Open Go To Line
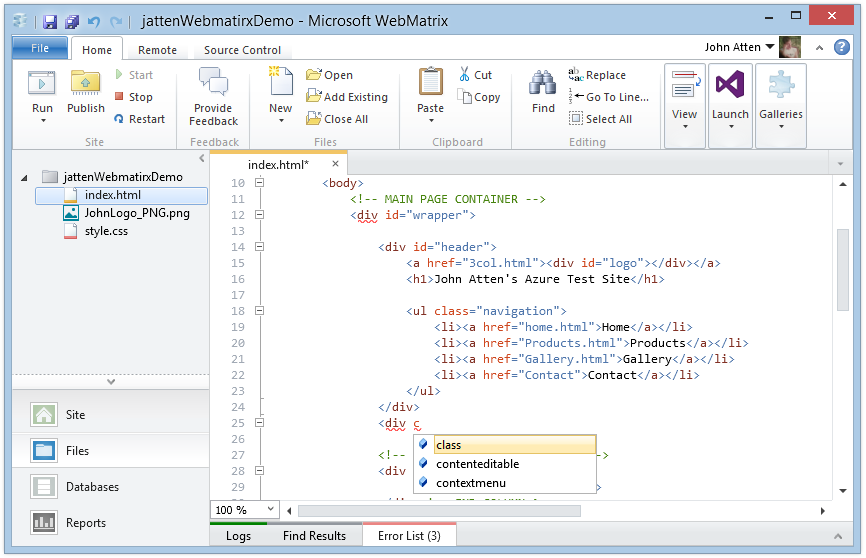This screenshot has height=558, width=866. pyautogui.click(x=609, y=97)
